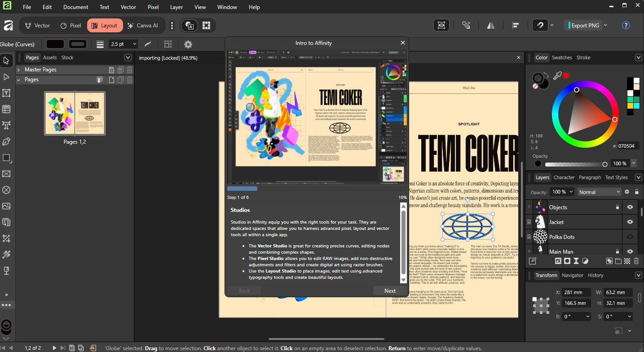Toggle visibility of Jacket layer
The image size is (644, 352).
click(x=630, y=222)
